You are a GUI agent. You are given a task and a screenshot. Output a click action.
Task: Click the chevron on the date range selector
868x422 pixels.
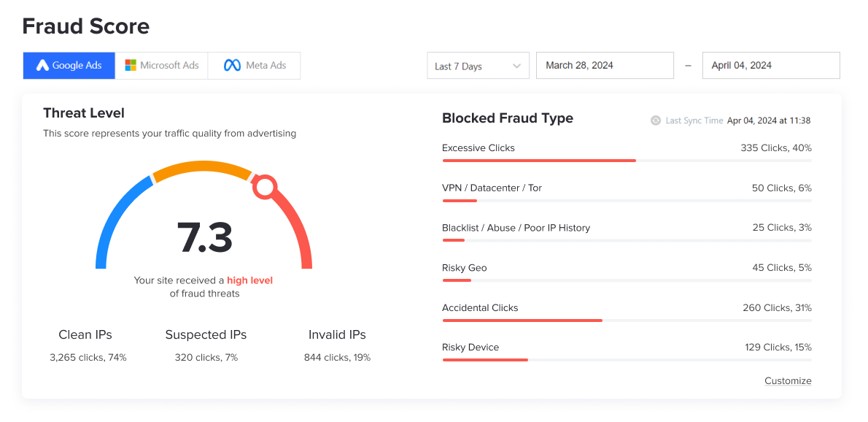coord(517,65)
